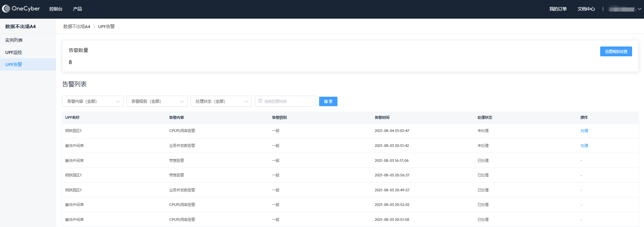Viewport: 644px width, 227px height.
Task: Open 文档中心 documentation link
Action: click(x=586, y=9)
